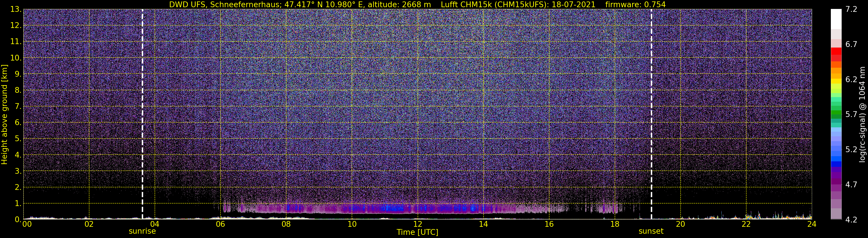Image resolution: width=868 pixels, height=238 pixels.
Task: Click the colorbar tick value '4.2'
Action: pyautogui.click(x=851, y=220)
